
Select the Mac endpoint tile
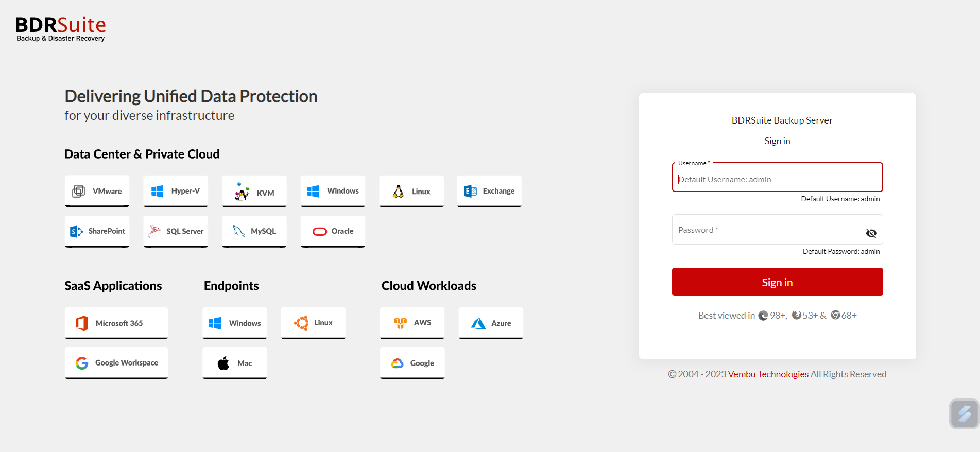235,363
